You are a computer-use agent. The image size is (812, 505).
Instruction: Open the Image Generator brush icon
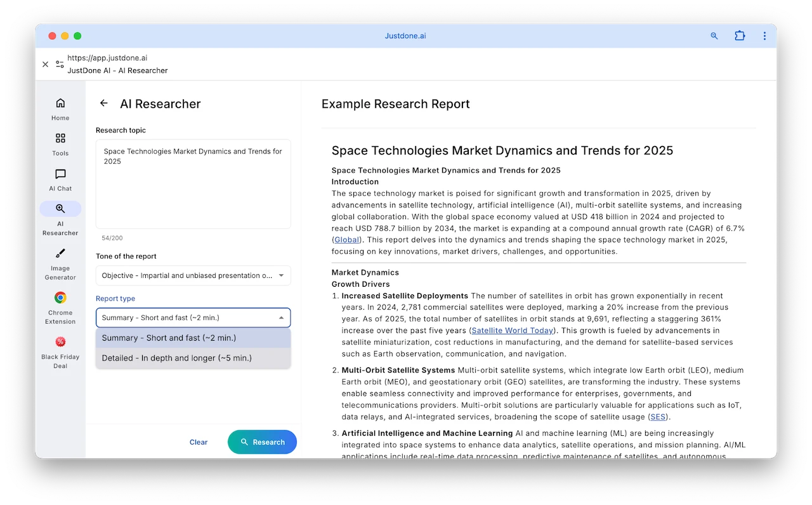(x=60, y=254)
